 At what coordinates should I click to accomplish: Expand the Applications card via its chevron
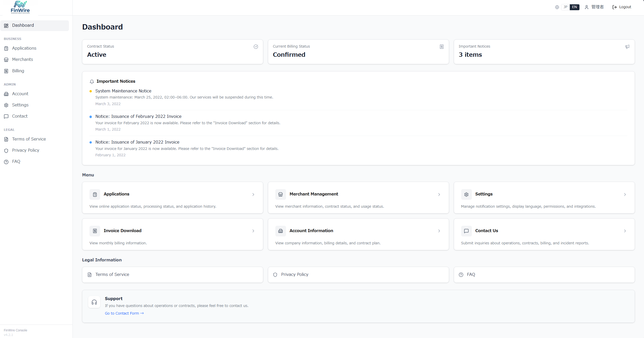253,194
